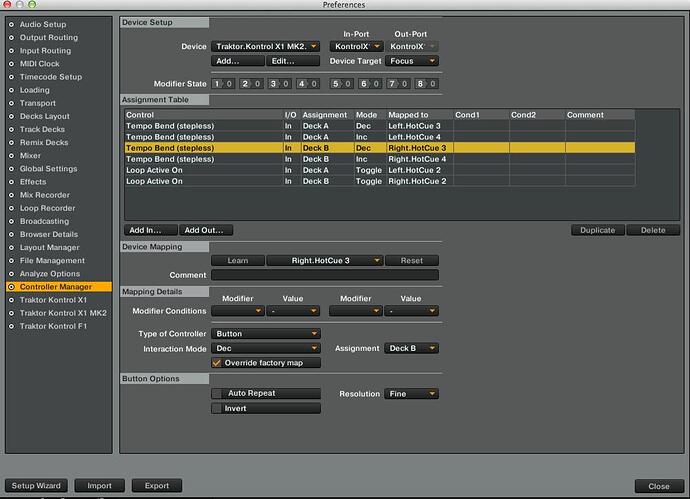Enable Auto Repeat checkbox
The width and height of the screenshot is (690, 499).
coord(217,393)
